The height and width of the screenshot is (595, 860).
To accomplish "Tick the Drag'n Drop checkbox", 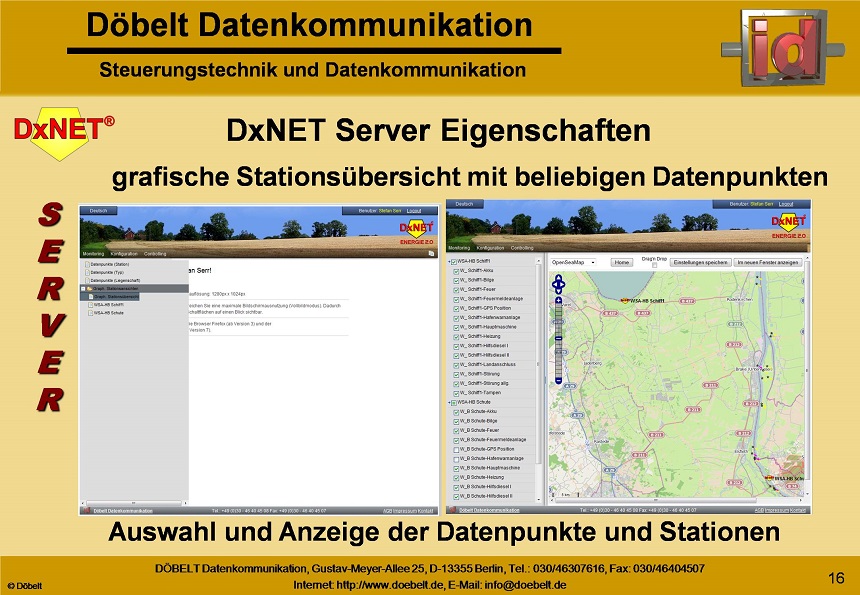I will pyautogui.click(x=654, y=266).
